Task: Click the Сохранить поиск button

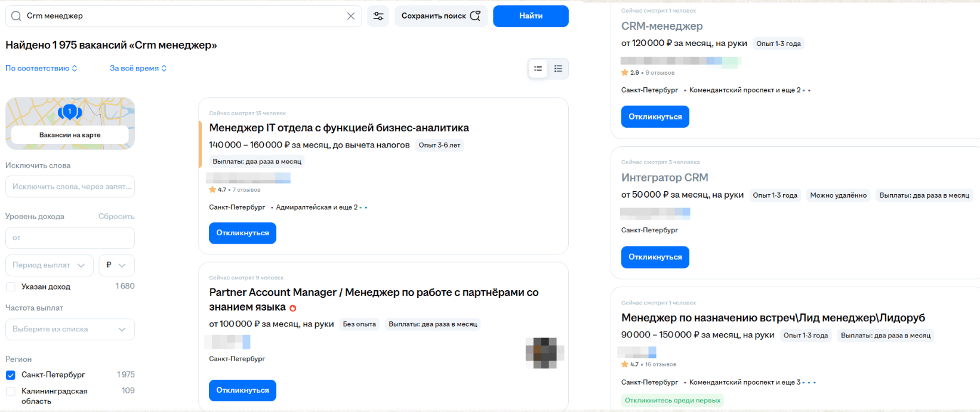Action: pos(441,16)
